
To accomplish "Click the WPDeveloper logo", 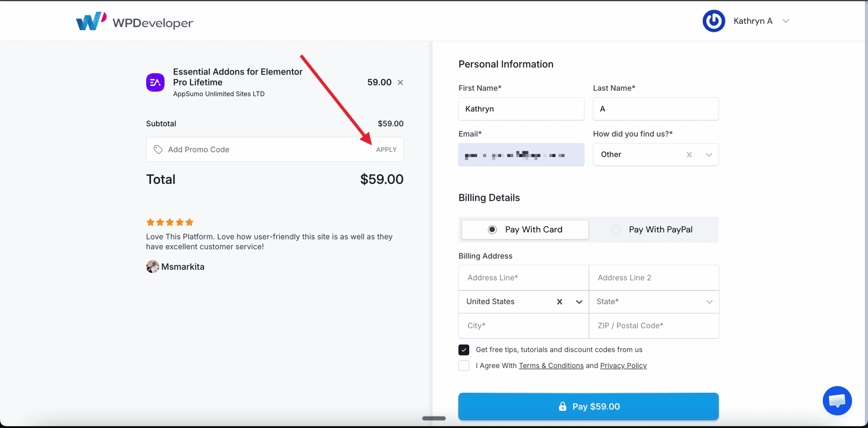I will [135, 21].
